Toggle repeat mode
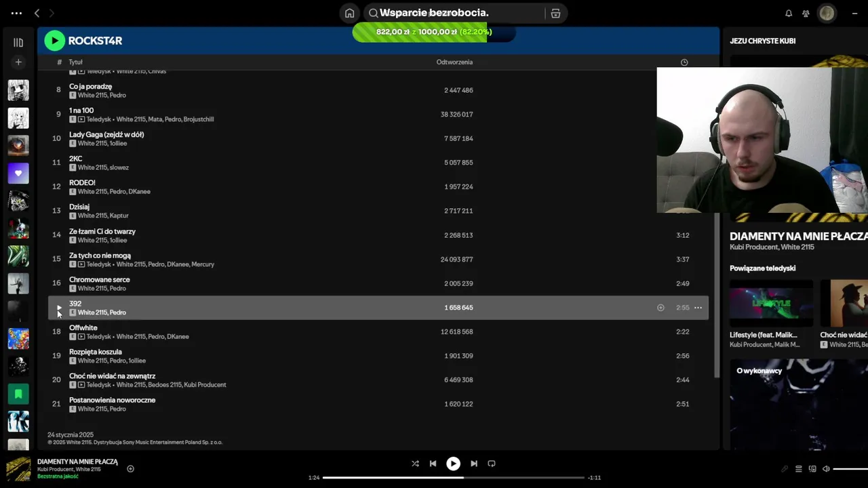868x488 pixels. point(492,464)
